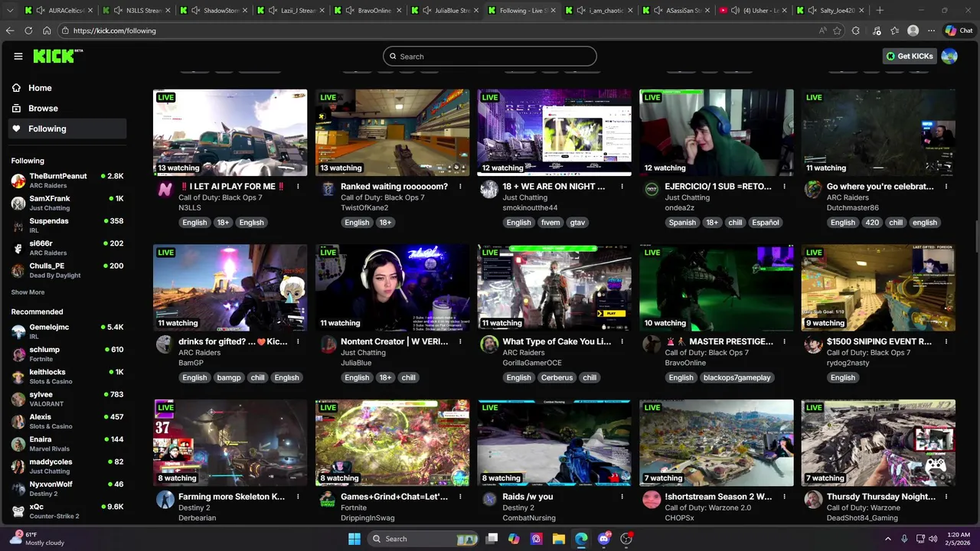
Task: Click the Get KICKs button
Action: point(910,56)
